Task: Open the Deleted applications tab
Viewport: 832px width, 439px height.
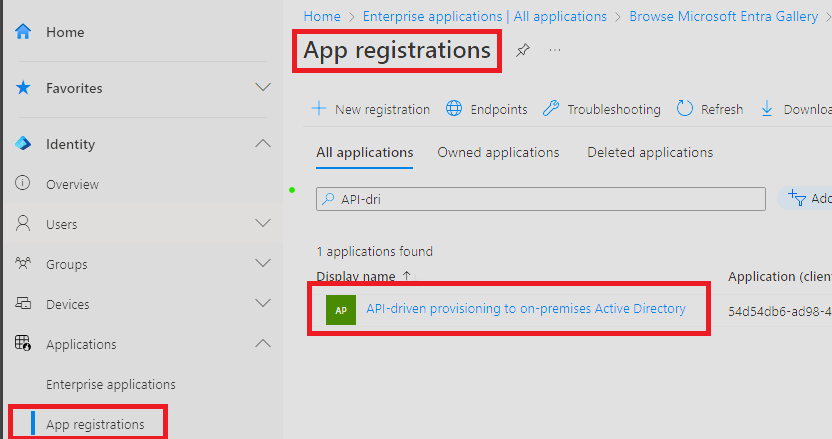Action: [650, 153]
